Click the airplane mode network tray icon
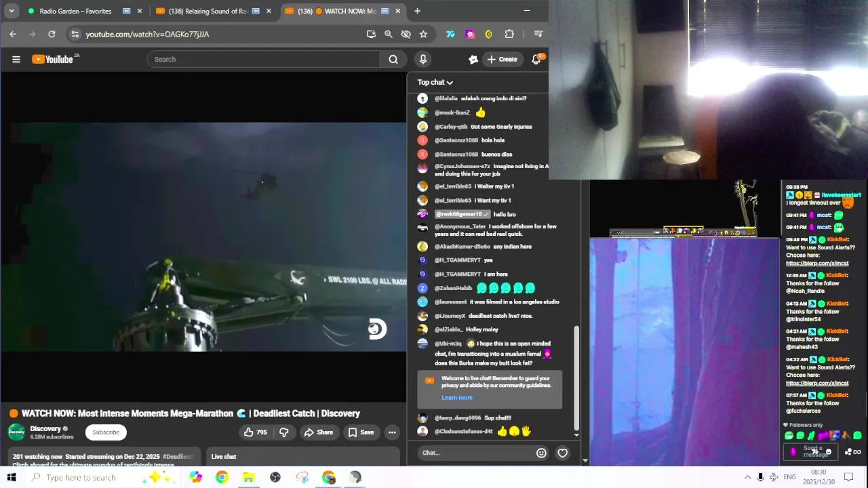This screenshot has height=488, width=868. point(774,477)
